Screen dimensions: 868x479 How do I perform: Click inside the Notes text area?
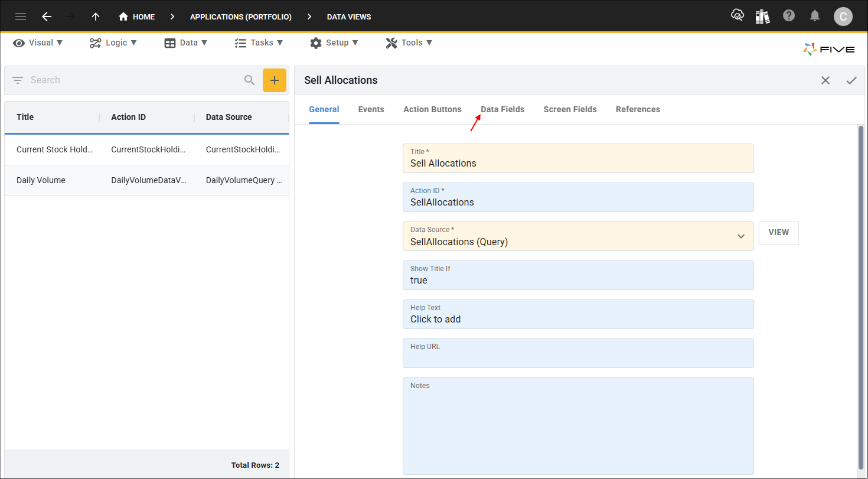click(x=578, y=426)
